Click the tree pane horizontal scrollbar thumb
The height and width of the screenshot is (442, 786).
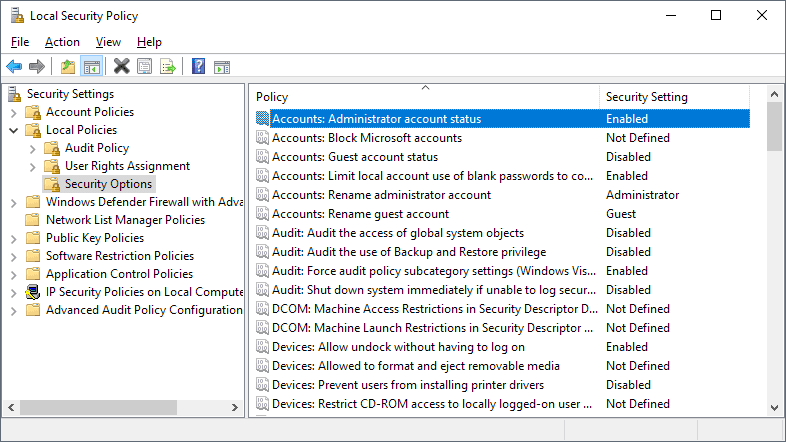(x=98, y=407)
